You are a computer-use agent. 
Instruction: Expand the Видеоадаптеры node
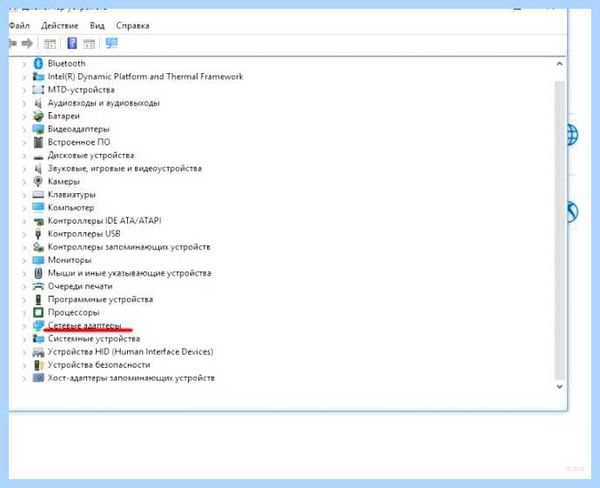point(24,129)
